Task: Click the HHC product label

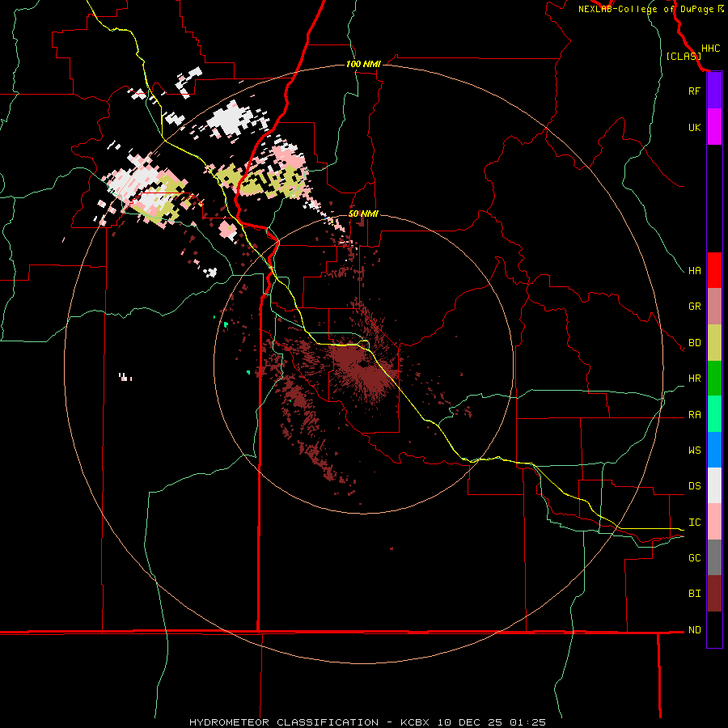Action: (710, 49)
